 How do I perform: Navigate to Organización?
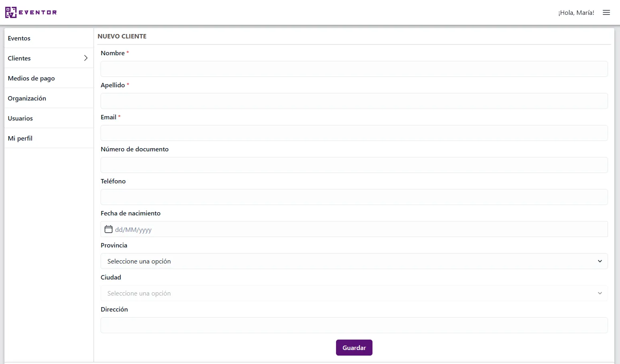(x=49, y=98)
